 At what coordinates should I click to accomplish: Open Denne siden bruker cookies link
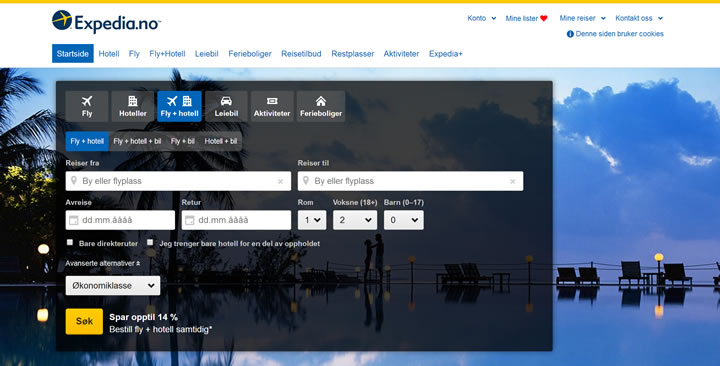coord(619,34)
